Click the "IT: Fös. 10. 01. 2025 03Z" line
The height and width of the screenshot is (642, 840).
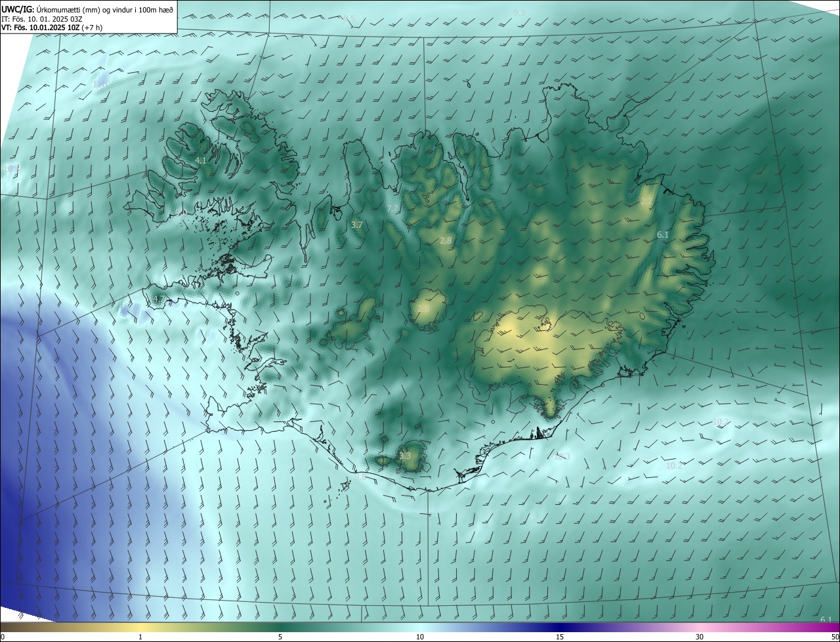tap(41, 18)
